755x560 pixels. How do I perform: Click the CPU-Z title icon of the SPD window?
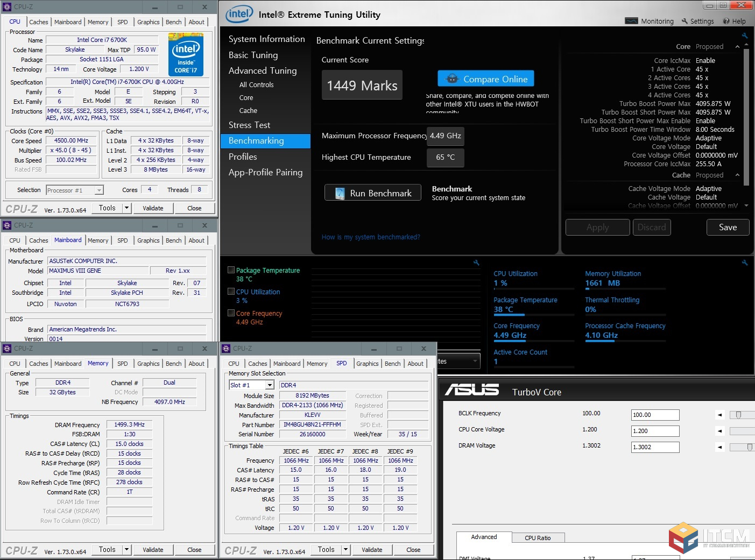(x=226, y=349)
